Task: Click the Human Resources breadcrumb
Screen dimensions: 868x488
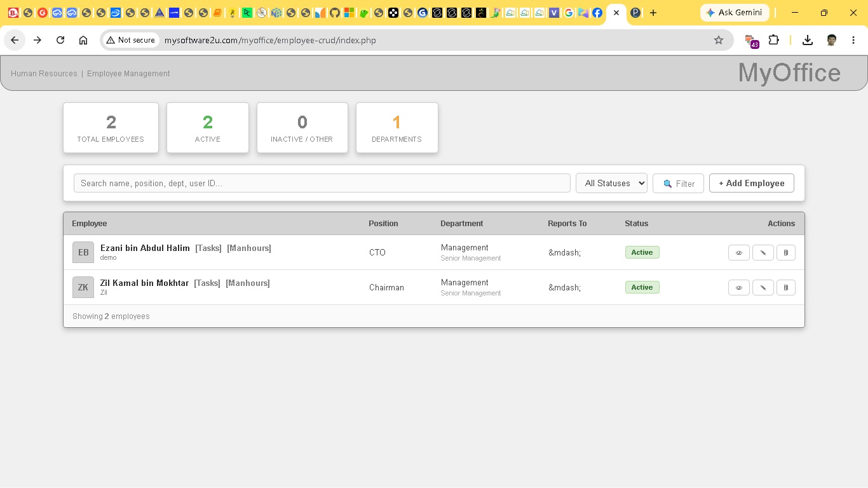Action: click(44, 74)
